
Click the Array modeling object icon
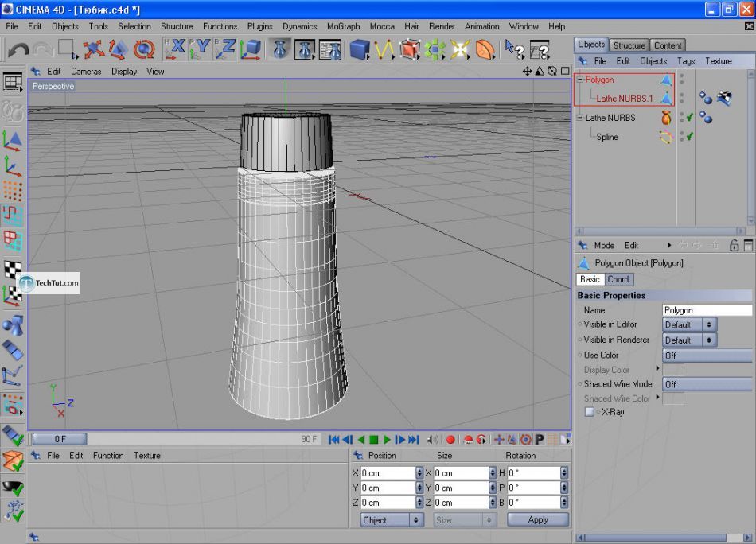click(x=435, y=49)
